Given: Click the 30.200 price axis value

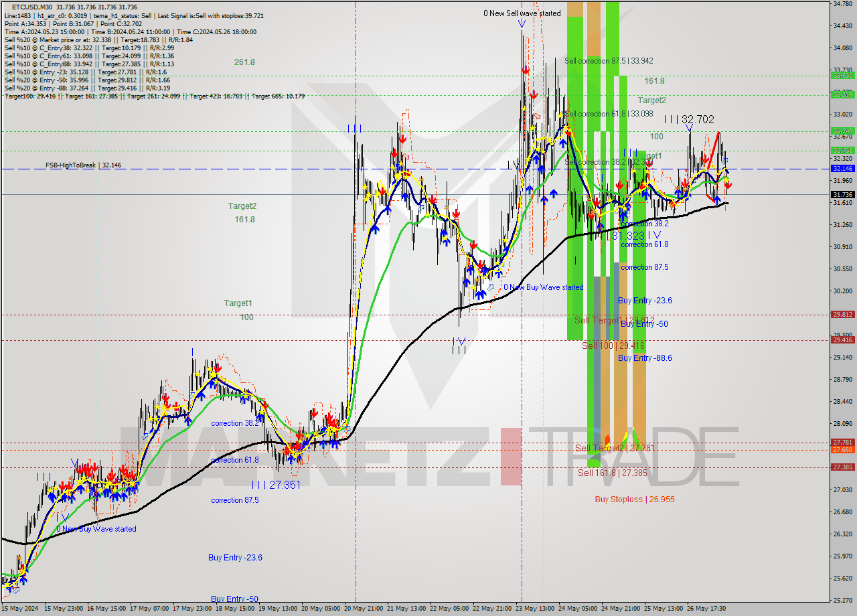Looking at the screenshot, I should 842,291.
